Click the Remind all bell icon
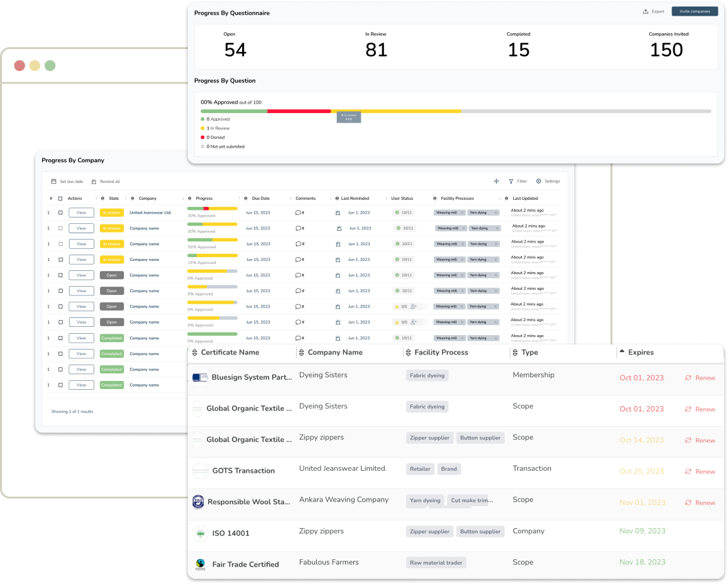This screenshot has width=728, height=584. point(94,182)
